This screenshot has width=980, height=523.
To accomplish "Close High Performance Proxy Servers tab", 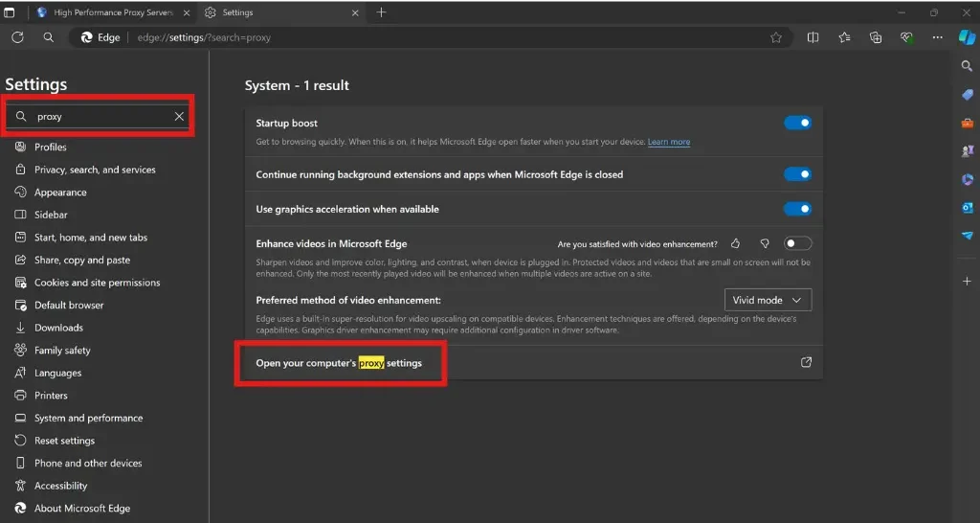I will 187,12.
